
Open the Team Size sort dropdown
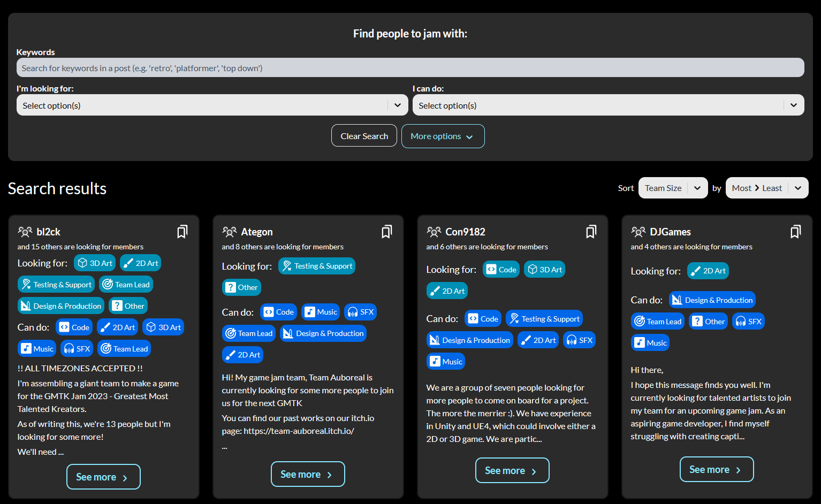[x=673, y=188]
